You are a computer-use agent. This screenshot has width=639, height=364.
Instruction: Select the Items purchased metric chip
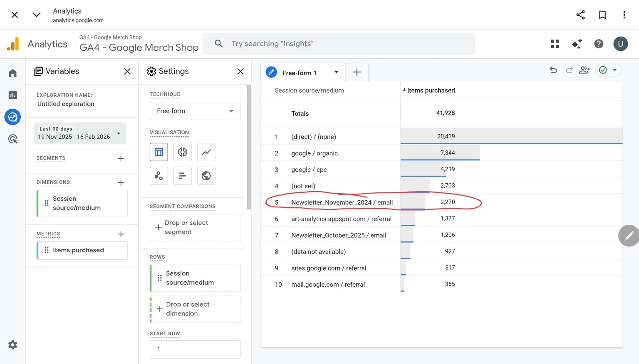pyautogui.click(x=82, y=250)
